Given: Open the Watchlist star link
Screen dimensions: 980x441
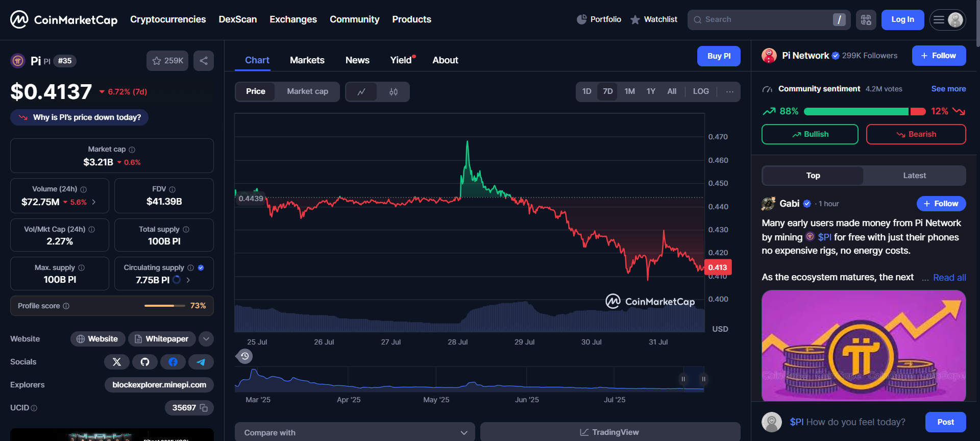Looking at the screenshot, I should coord(653,19).
